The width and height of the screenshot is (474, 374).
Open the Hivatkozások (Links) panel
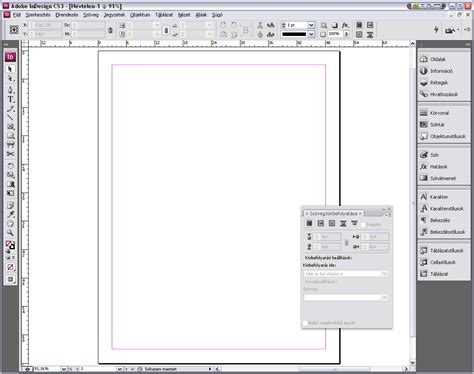[444, 94]
